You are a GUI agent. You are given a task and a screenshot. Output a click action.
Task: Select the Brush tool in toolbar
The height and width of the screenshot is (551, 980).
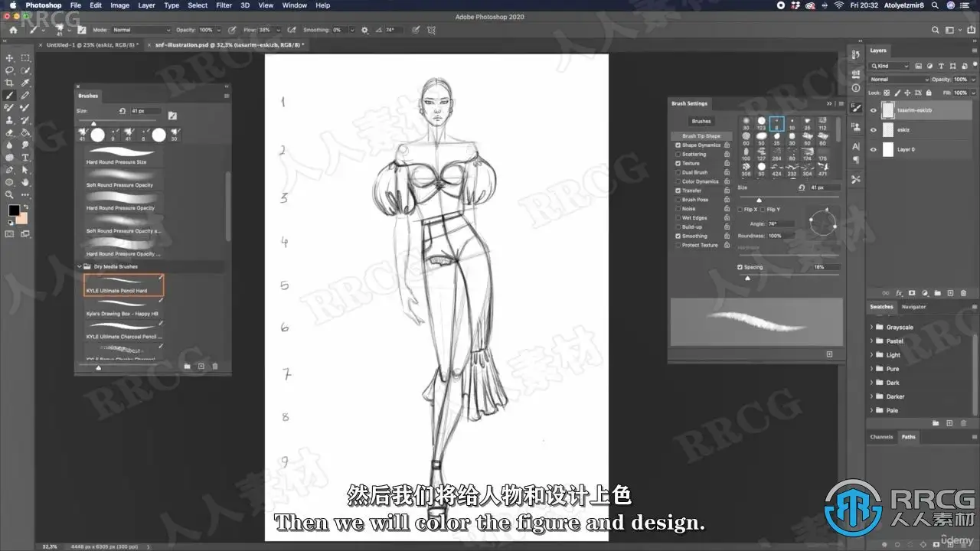tap(10, 96)
